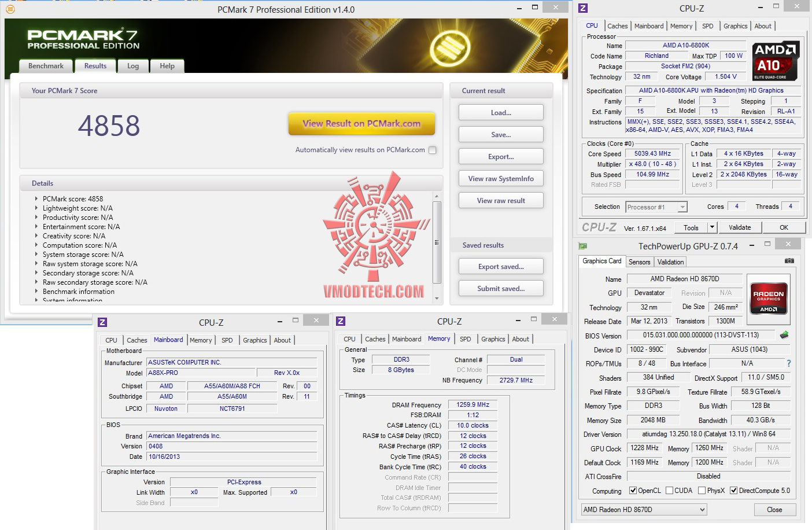Click View raw SystemInfo button
Screen dimensions: 812x530
[501, 178]
